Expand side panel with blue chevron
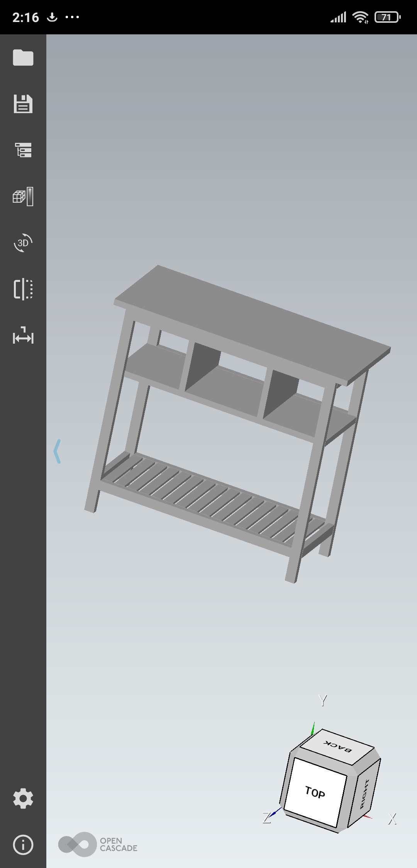Viewport: 417px width, 868px height. [x=57, y=451]
